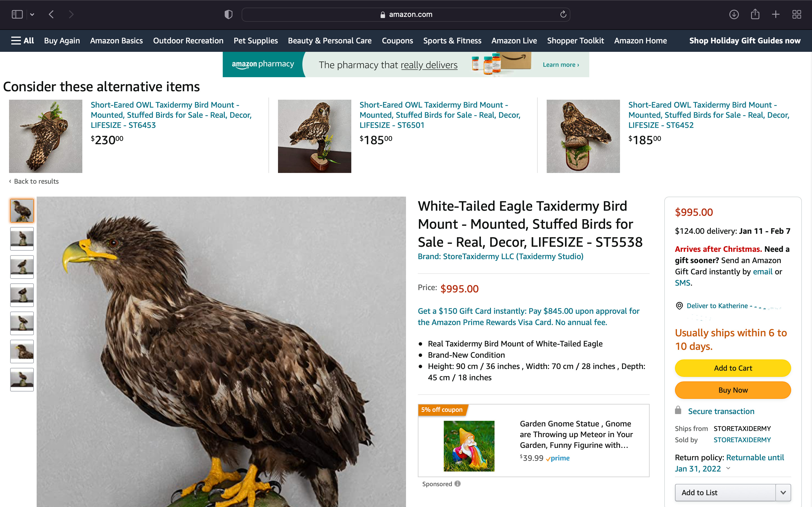Click the amazon.com address bar
This screenshot has width=812, height=507.
[406, 14]
